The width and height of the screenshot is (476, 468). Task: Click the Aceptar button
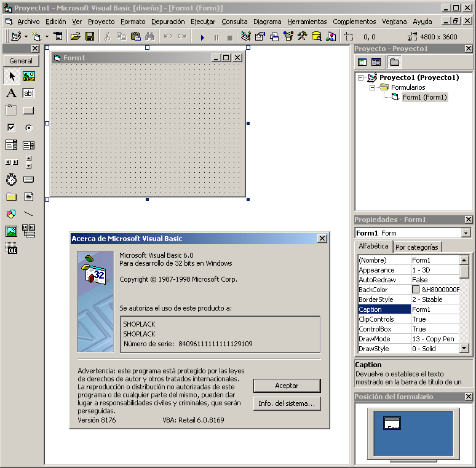point(287,386)
